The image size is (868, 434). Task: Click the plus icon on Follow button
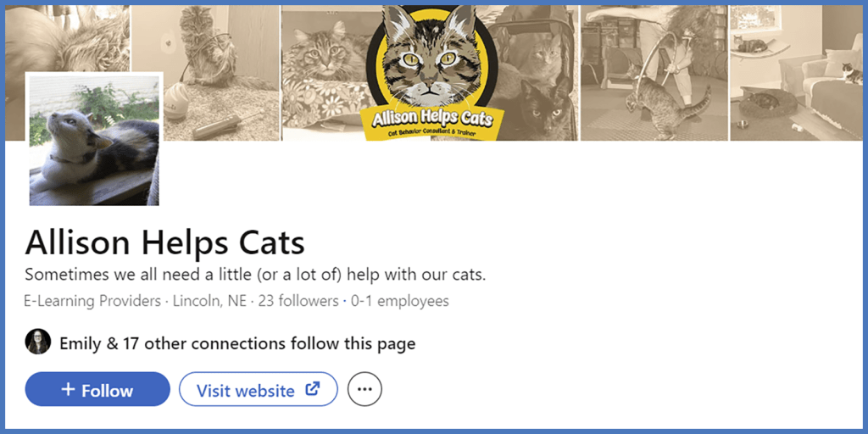point(69,390)
